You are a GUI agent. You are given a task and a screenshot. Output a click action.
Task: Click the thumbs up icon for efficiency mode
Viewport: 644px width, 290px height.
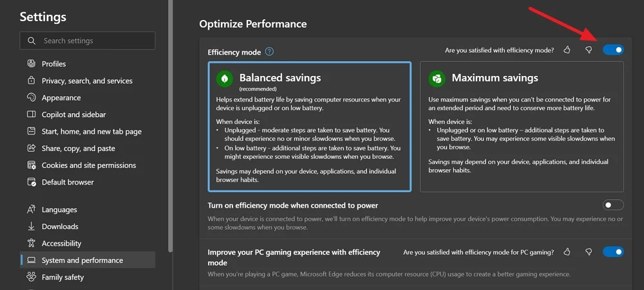point(567,50)
